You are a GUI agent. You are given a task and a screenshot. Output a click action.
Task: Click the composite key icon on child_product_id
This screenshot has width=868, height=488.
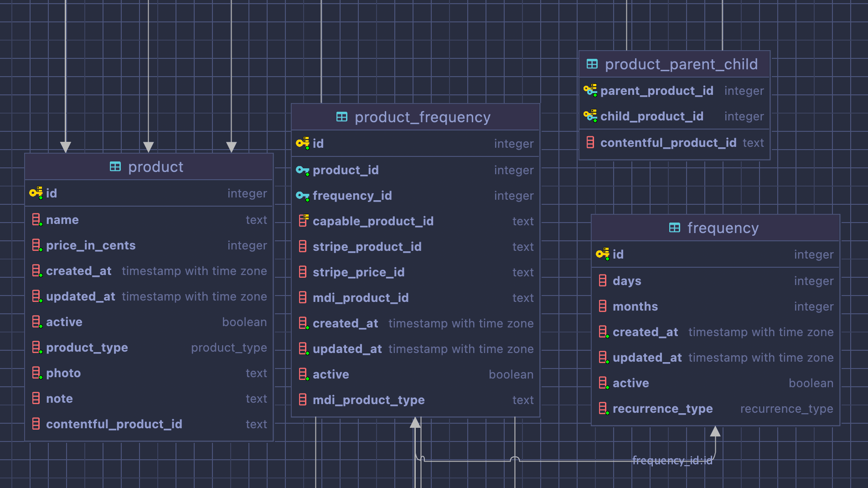(590, 116)
